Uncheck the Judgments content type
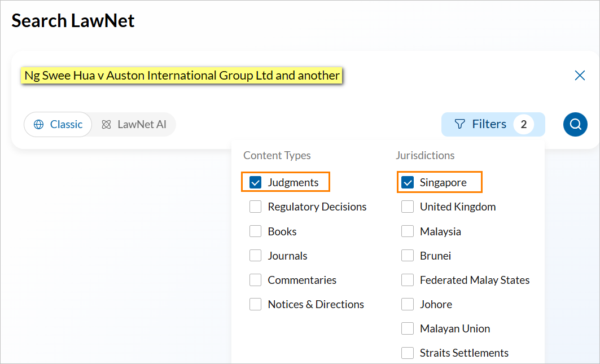The width and height of the screenshot is (600, 364). point(256,182)
